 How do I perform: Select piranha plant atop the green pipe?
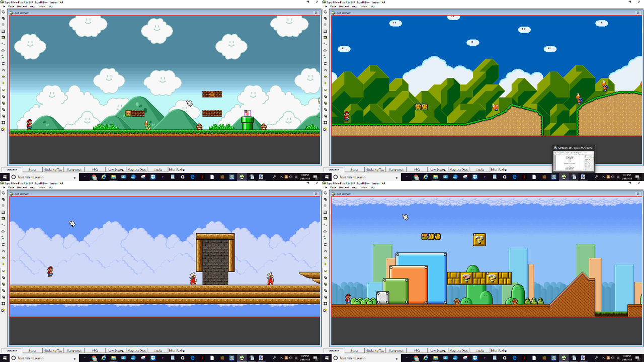(247, 114)
